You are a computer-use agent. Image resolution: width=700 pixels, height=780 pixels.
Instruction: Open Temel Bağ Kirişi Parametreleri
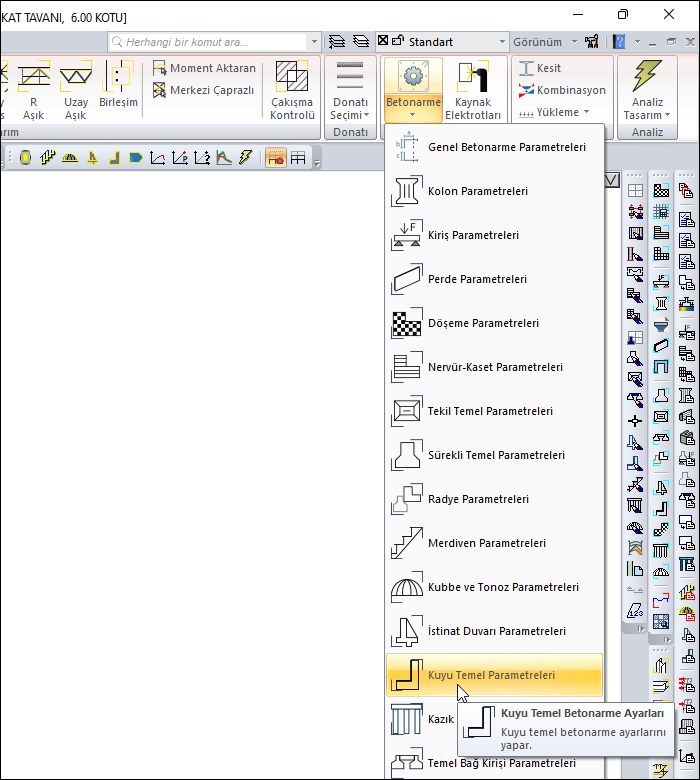coord(495,763)
